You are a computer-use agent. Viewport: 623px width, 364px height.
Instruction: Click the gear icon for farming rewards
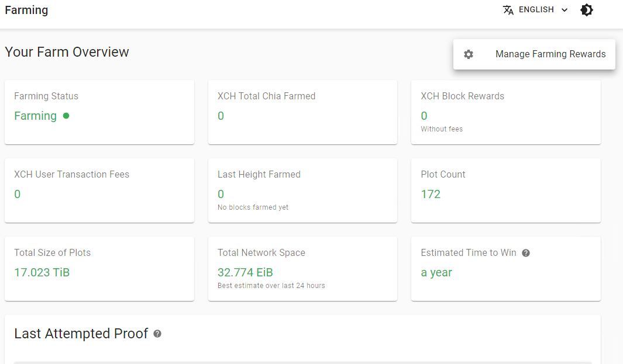(469, 54)
